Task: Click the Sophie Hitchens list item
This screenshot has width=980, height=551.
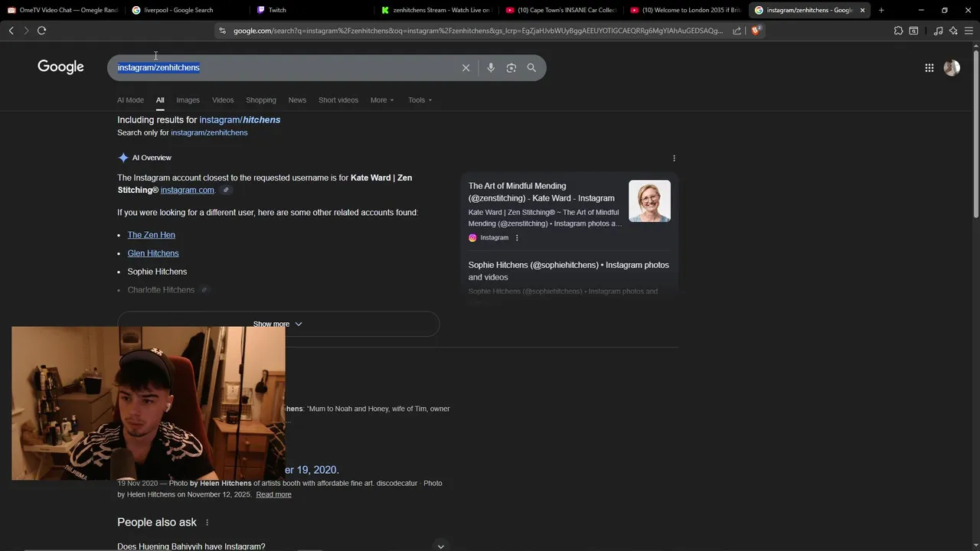Action: 157,272
